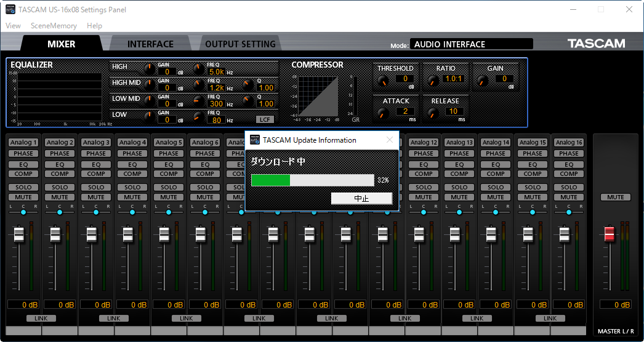644x342 pixels.
Task: Click the MASTER 0 dB level field
Action: (x=616, y=304)
